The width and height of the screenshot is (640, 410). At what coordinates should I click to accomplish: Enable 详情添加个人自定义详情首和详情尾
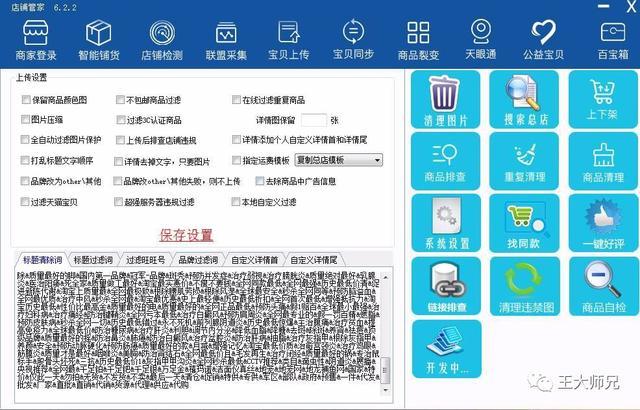tap(236, 140)
